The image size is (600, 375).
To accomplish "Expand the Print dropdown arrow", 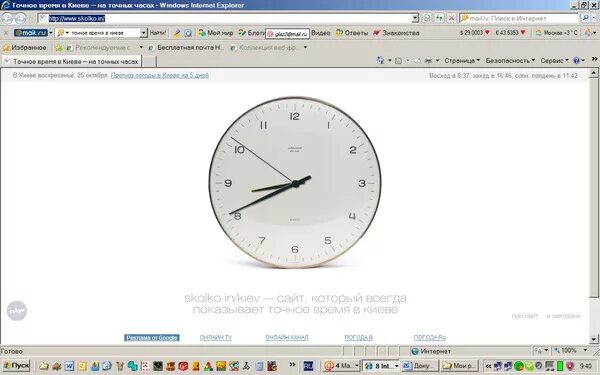I will 437,60.
